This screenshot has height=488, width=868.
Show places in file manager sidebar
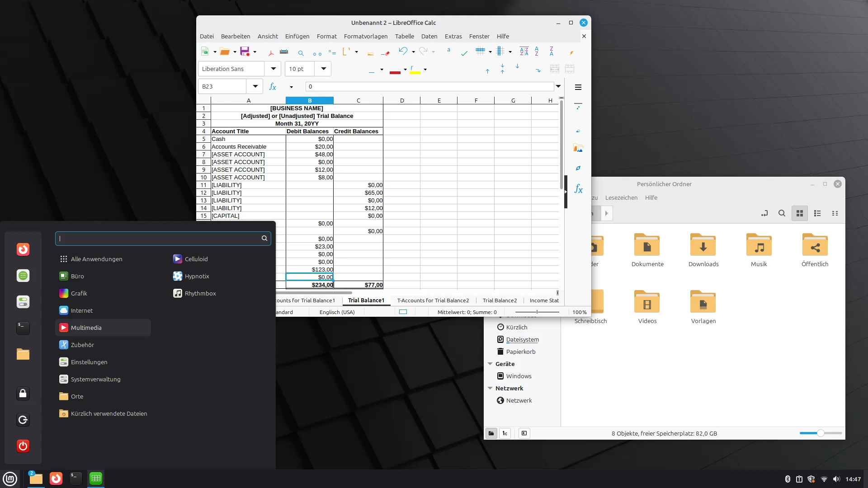[x=491, y=433]
